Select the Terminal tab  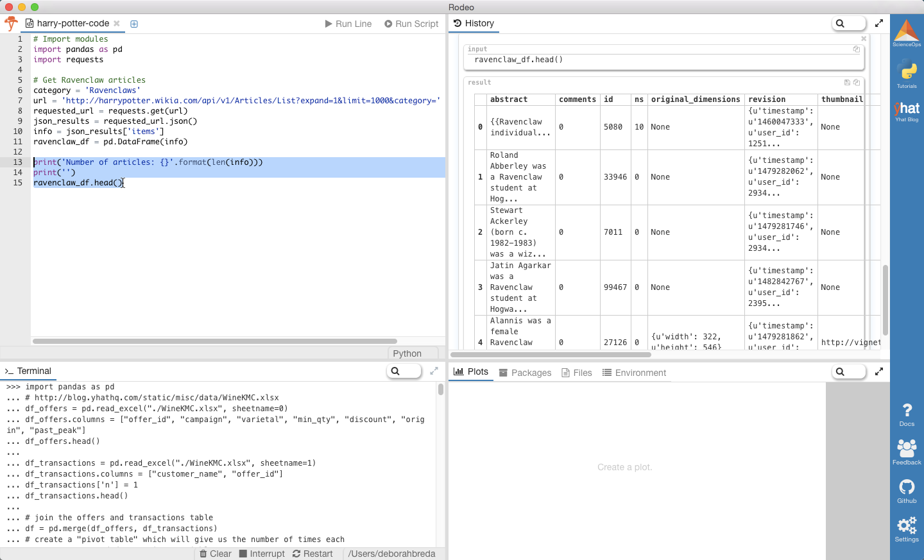[x=28, y=371]
